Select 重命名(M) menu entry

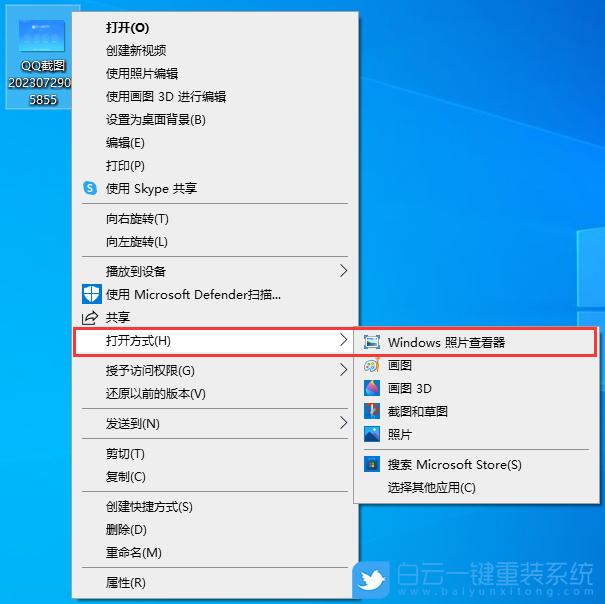click(215, 553)
